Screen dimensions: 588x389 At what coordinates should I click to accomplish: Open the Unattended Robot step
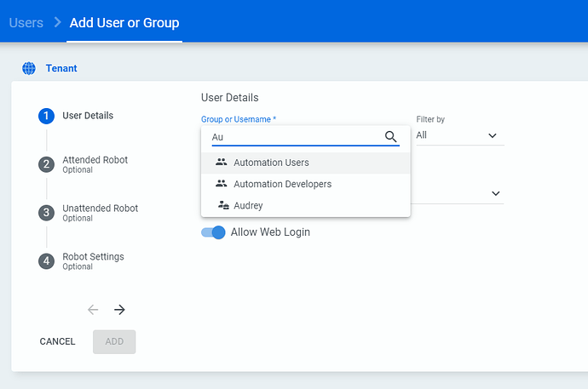100,209
